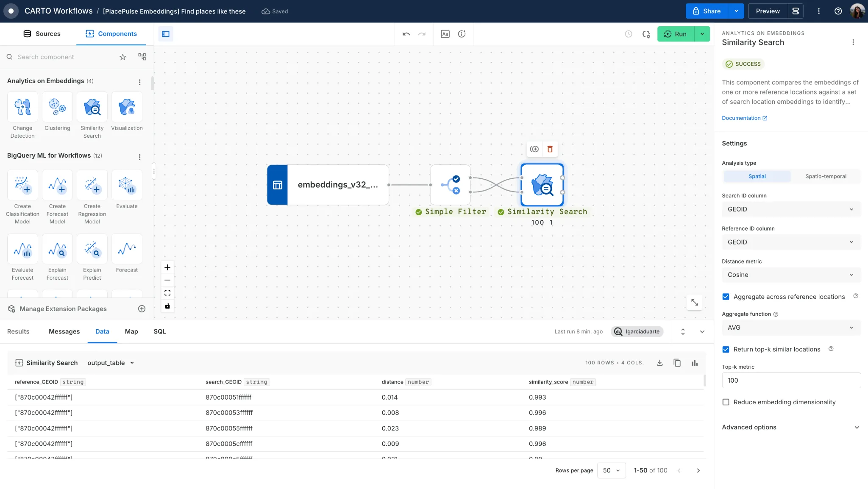
Task: Select Create Forecast Model component
Action: tap(57, 185)
